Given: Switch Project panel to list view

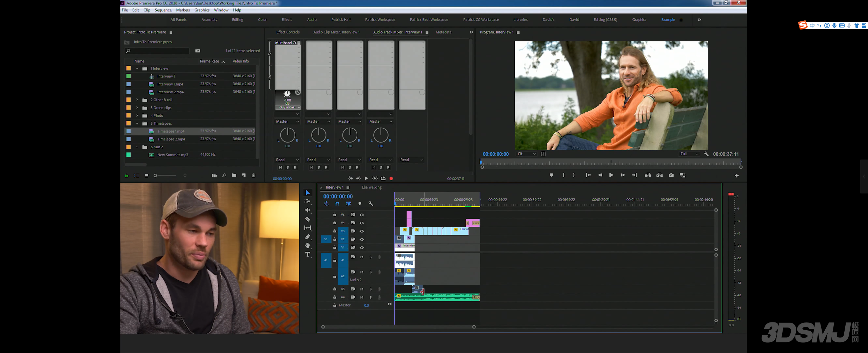Looking at the screenshot, I should (136, 175).
